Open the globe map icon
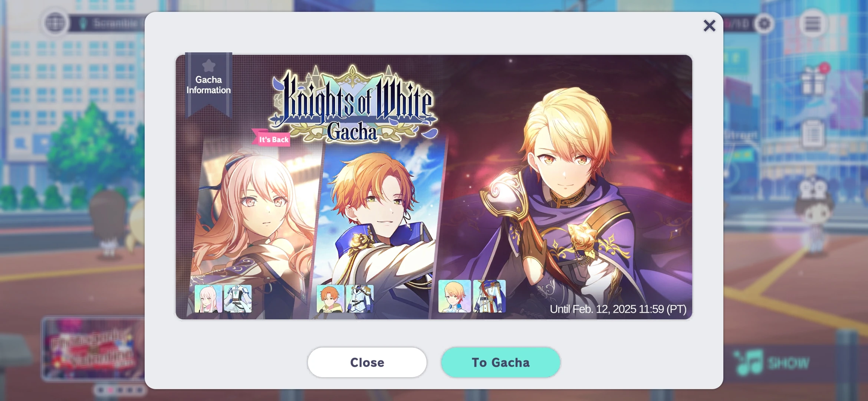This screenshot has height=401, width=868. [x=55, y=23]
